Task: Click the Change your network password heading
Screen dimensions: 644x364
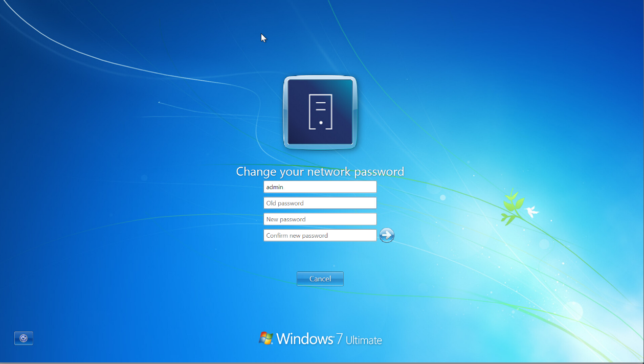Action: (x=320, y=172)
